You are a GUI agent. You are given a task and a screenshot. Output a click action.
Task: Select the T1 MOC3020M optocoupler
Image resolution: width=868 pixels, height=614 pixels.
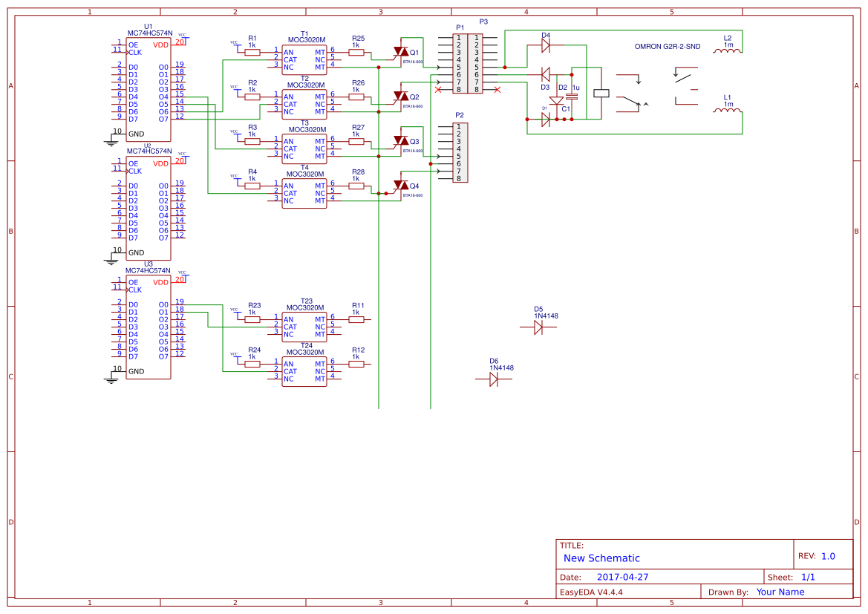coord(304,59)
